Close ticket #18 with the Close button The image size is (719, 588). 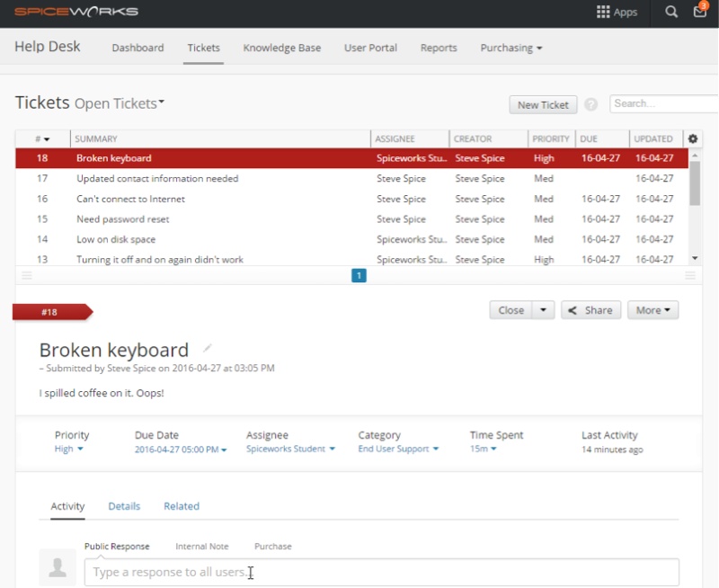[509, 309]
